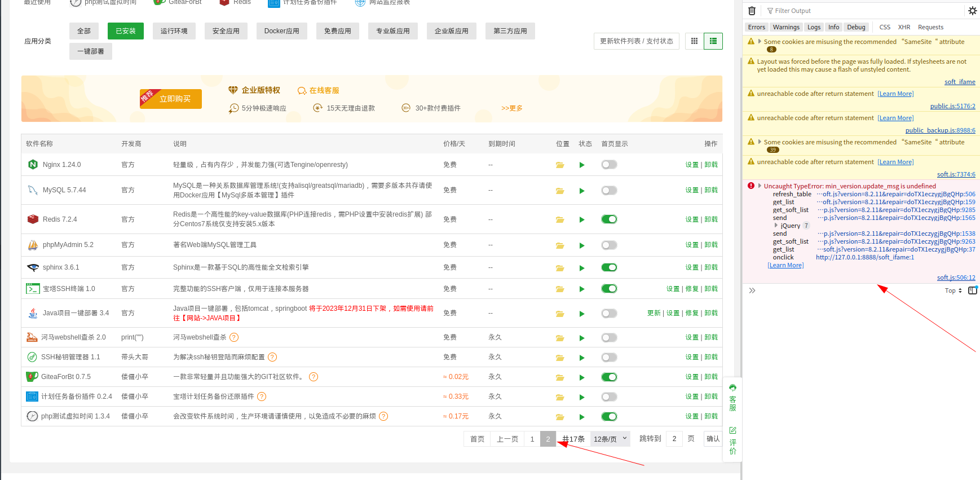
Task: Disable homepage display for 宝塔SSH终端 1.0
Action: [x=609, y=289]
